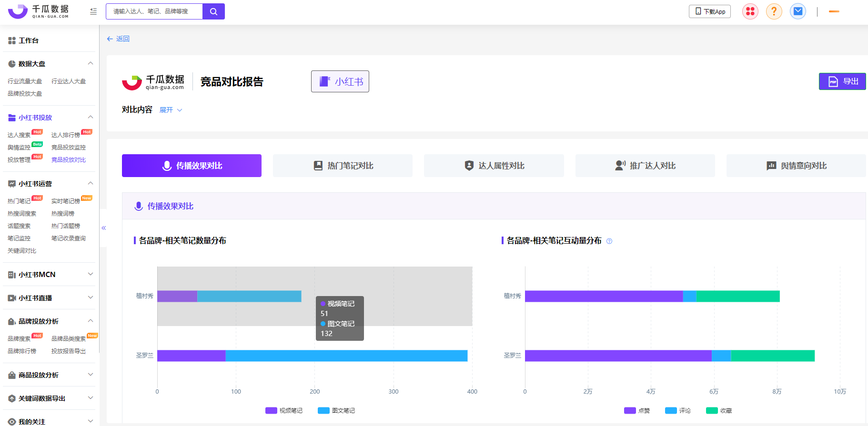Screen dimensions: 868x426
Task: Click the 品牌投放分析 icon
Action: [x=12, y=321]
